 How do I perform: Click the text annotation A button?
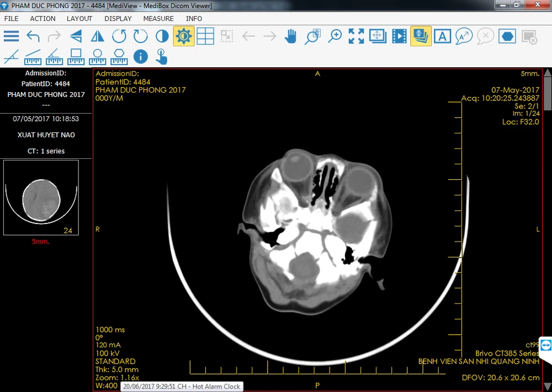[x=442, y=36]
